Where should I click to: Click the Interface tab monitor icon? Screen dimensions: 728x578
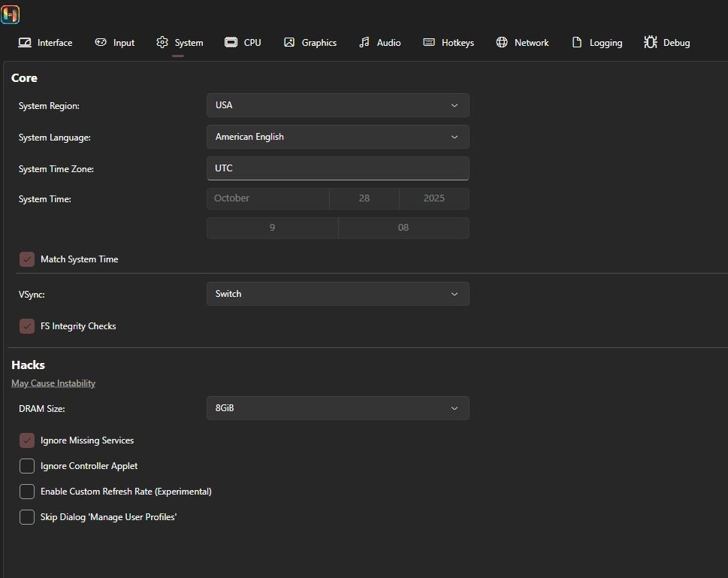pos(25,43)
